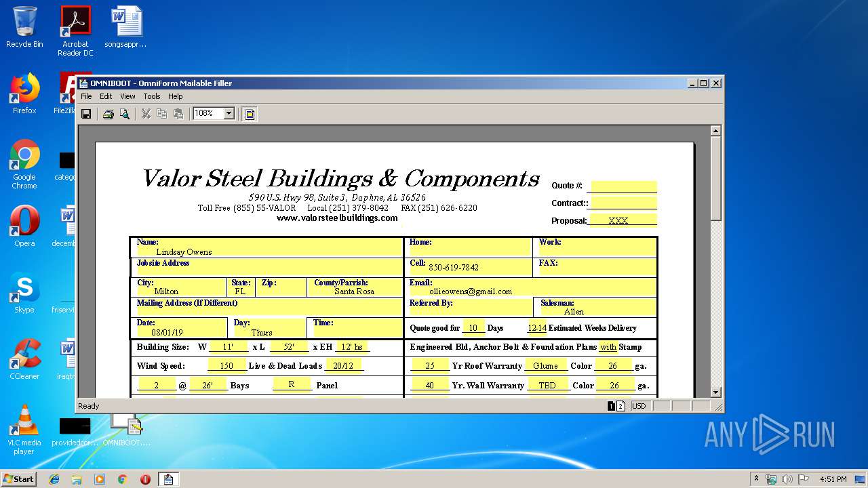Open the songsappr Word document on desktop
This screenshot has width=868, height=488.
[x=126, y=27]
